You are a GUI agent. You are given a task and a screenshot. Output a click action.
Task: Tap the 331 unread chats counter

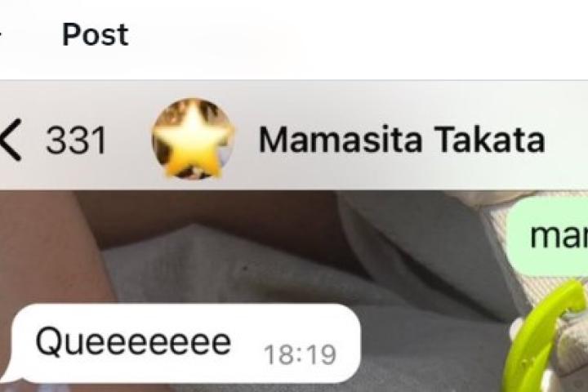coord(76,140)
